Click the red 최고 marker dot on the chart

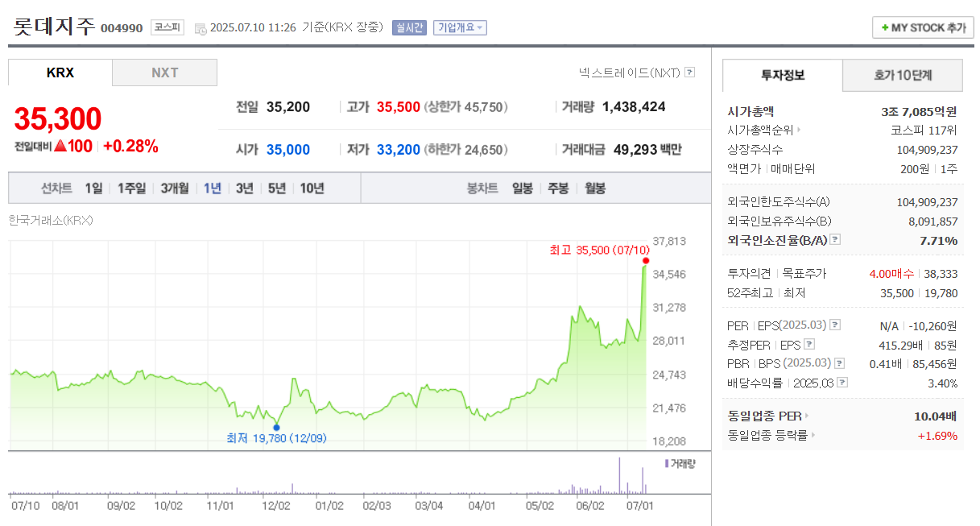646,260
